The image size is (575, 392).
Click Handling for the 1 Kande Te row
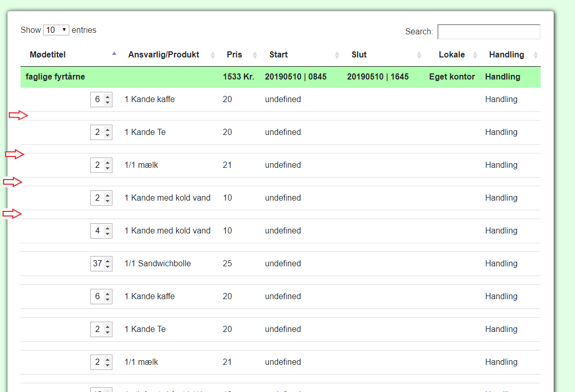tap(501, 132)
